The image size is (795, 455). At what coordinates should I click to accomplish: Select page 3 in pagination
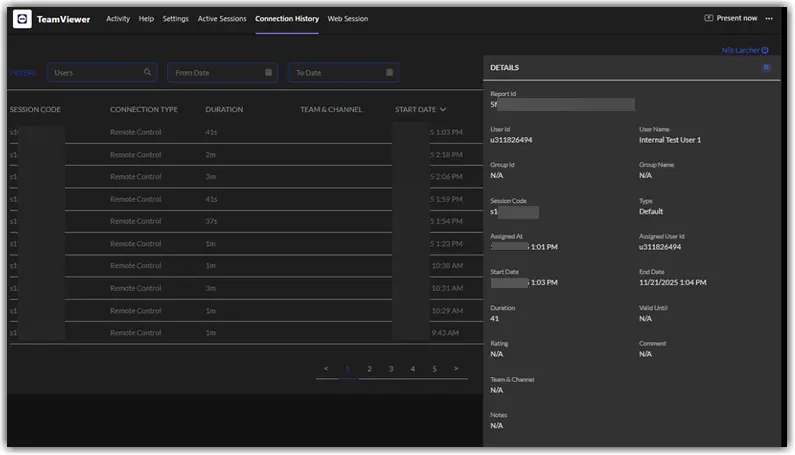pyautogui.click(x=391, y=369)
